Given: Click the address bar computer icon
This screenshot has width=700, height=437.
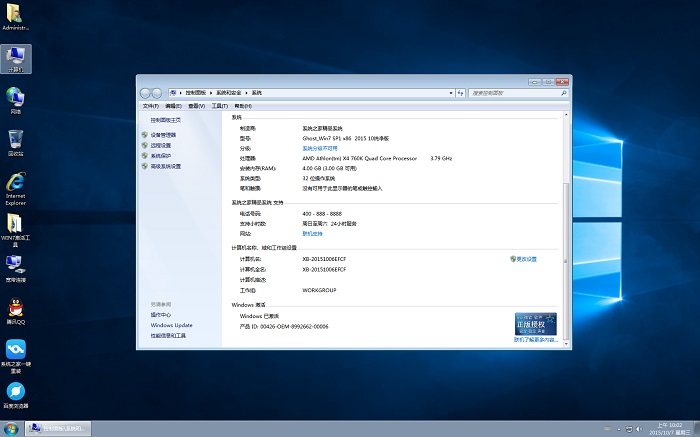Looking at the screenshot, I should coord(173,93).
